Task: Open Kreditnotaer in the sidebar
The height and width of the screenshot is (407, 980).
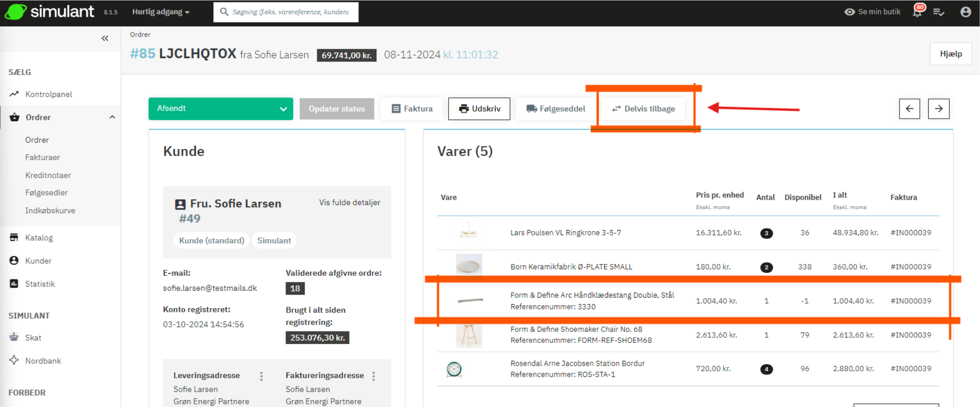Action: pyautogui.click(x=48, y=175)
